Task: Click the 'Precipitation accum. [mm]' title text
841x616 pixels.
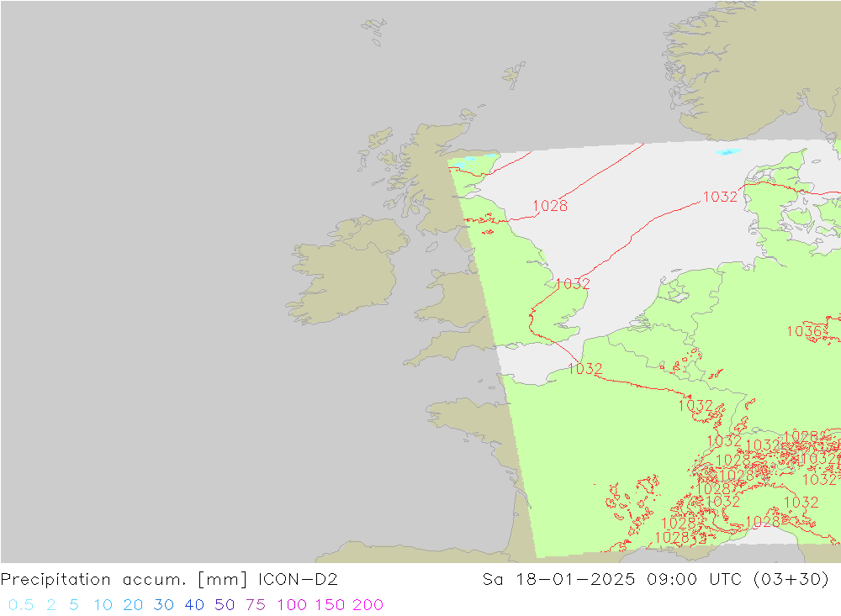Action: 124,580
